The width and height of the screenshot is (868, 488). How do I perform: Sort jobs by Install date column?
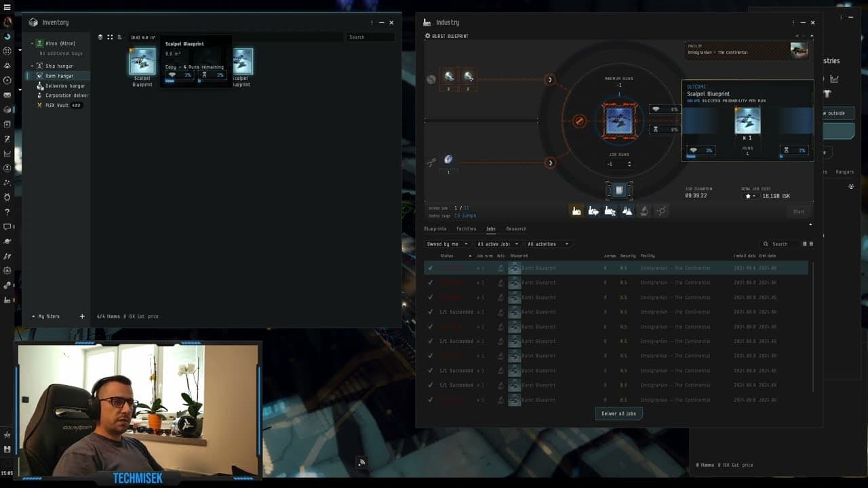[745, 256]
